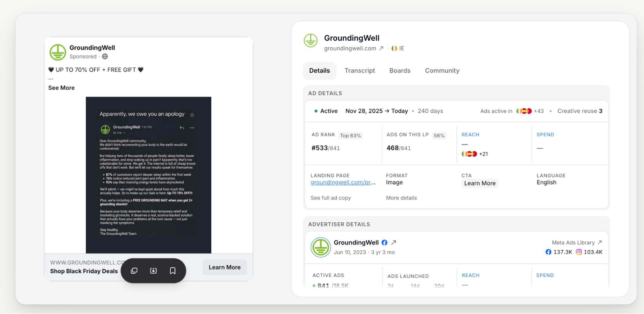Click the copy icon in the floating toolbar
This screenshot has width=644, height=314.
click(134, 271)
